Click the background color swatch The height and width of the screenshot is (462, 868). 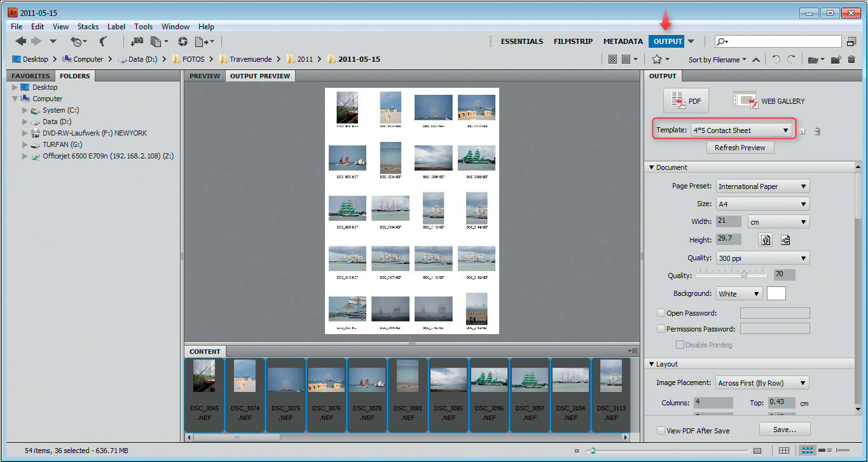[x=776, y=293]
